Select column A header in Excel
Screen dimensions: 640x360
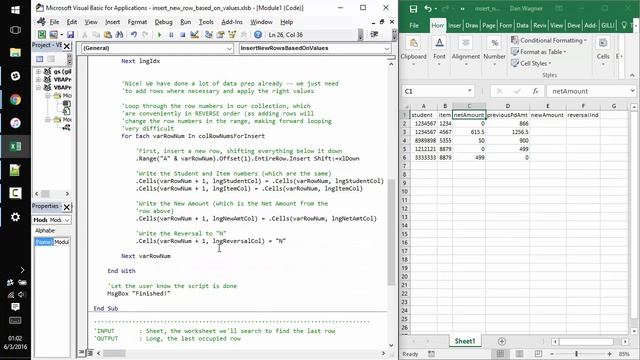coord(424,106)
